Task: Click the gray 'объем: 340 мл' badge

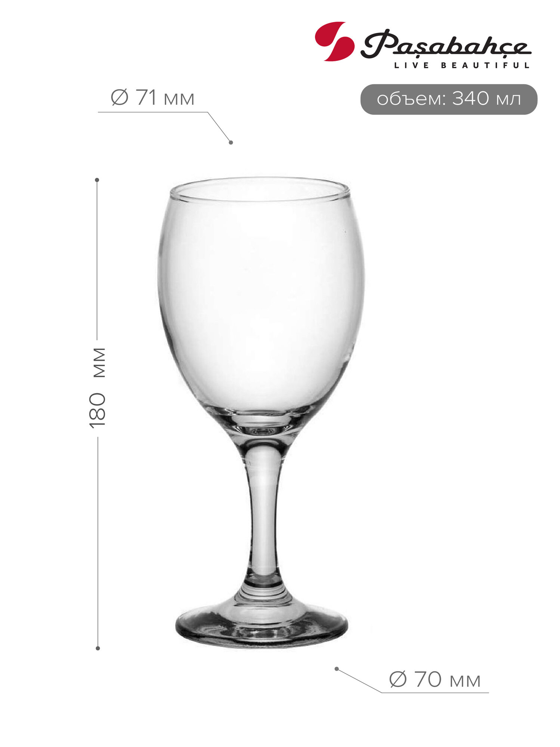Action: click(x=449, y=99)
